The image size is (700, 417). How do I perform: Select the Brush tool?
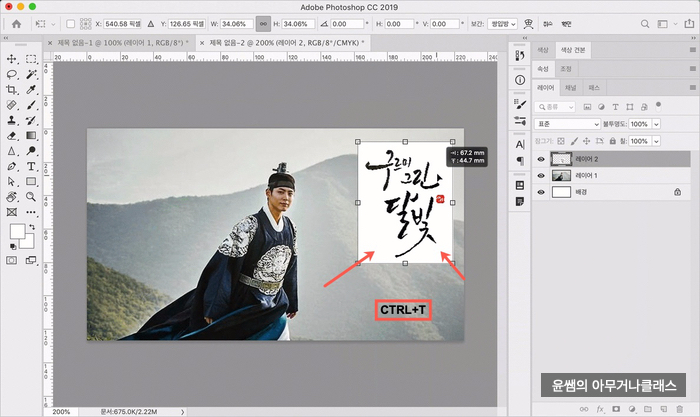coord(31,105)
